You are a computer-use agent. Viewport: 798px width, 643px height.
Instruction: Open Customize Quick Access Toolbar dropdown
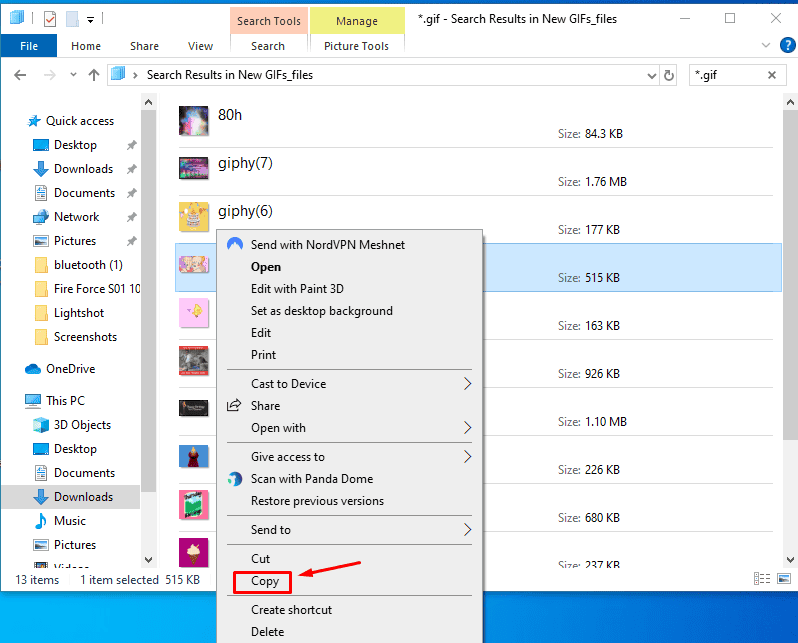click(x=90, y=20)
